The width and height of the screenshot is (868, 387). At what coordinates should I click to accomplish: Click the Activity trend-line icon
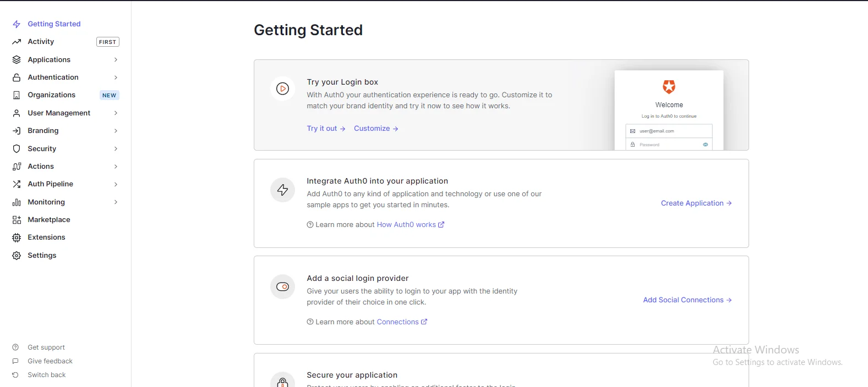17,42
